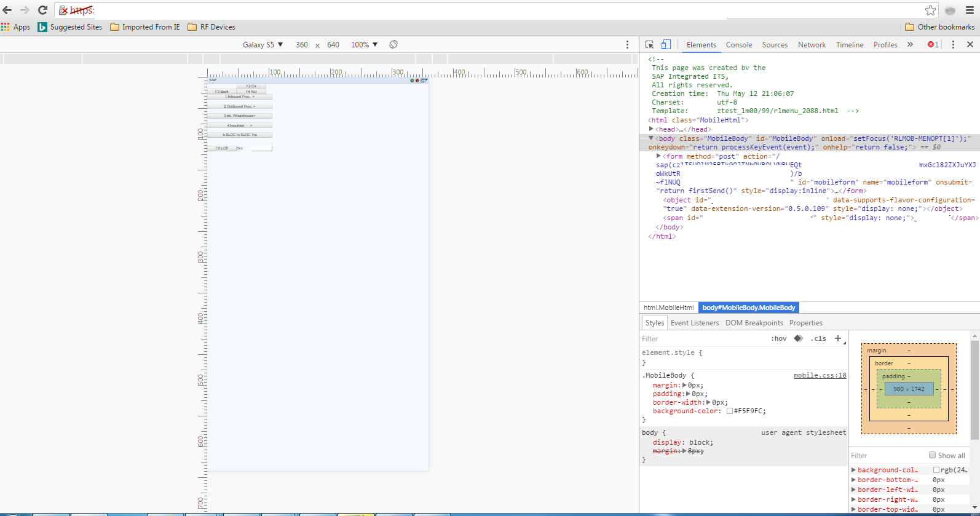Click the rgb computed color swatch
The width and height of the screenshot is (980, 516).
pyautogui.click(x=936, y=470)
